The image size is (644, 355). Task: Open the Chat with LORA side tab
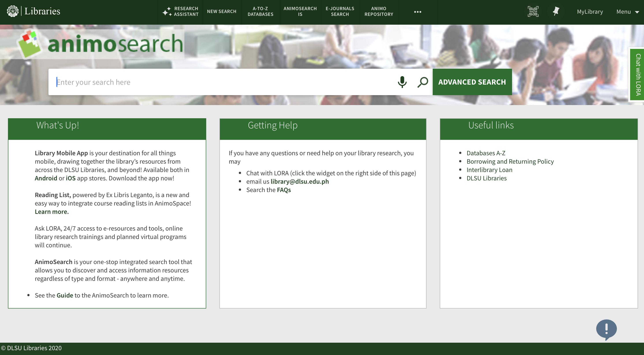coord(637,75)
